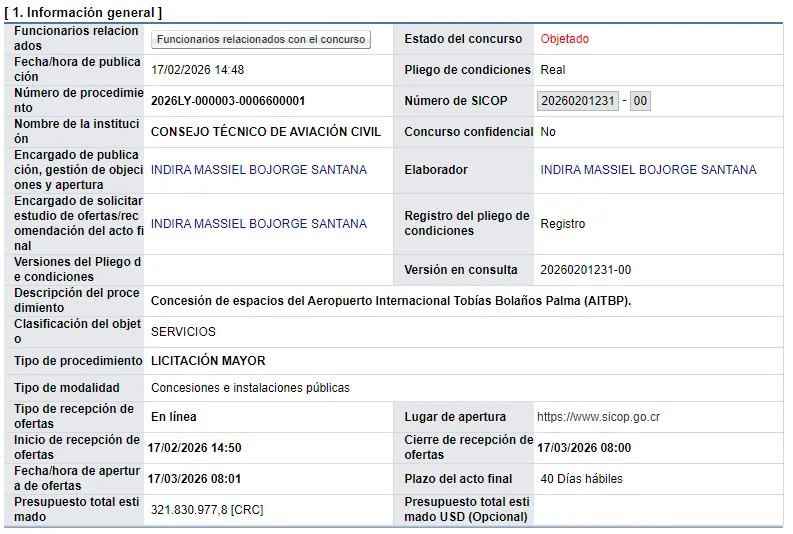Click the Registro value for Registro del pliego

[x=562, y=224]
